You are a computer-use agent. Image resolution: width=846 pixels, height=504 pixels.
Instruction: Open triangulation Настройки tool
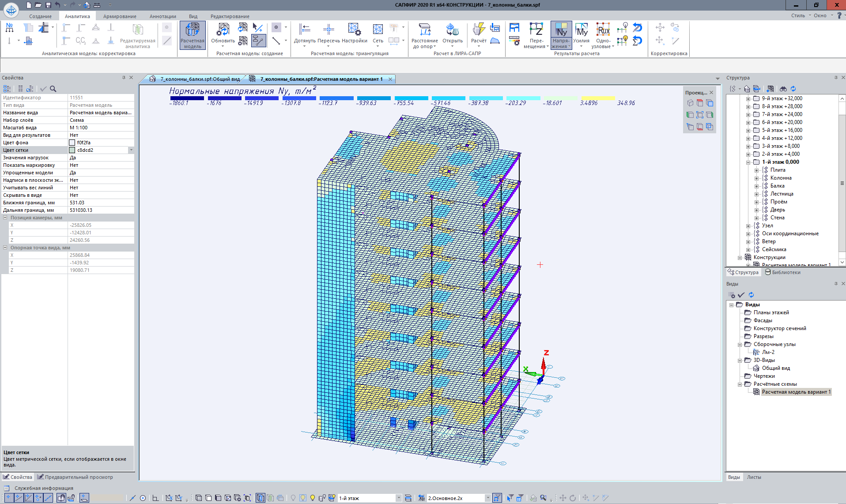coord(354,30)
